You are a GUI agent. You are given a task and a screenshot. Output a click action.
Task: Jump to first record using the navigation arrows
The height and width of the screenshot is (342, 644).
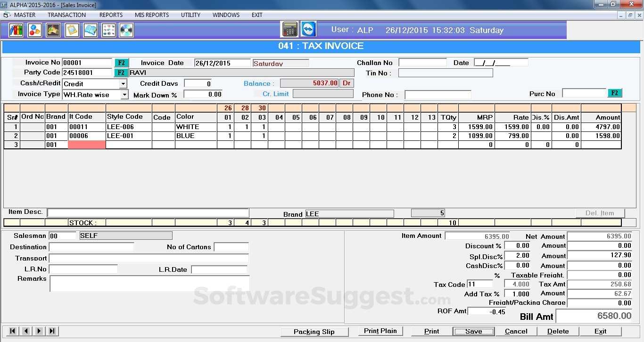tap(11, 331)
